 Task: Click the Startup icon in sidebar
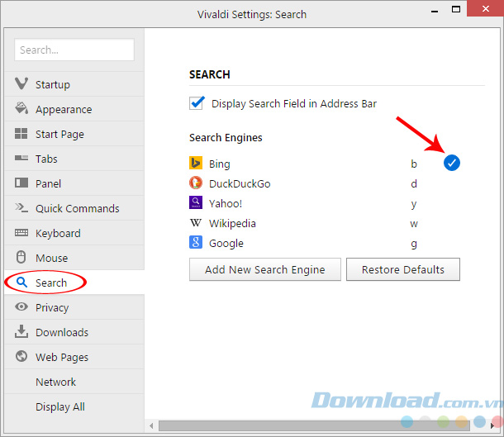21,84
